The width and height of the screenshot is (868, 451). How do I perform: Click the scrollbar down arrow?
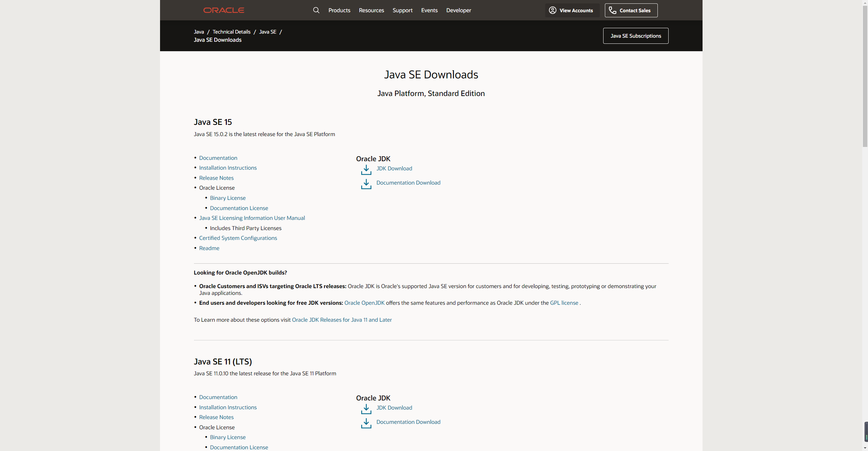coord(865,448)
